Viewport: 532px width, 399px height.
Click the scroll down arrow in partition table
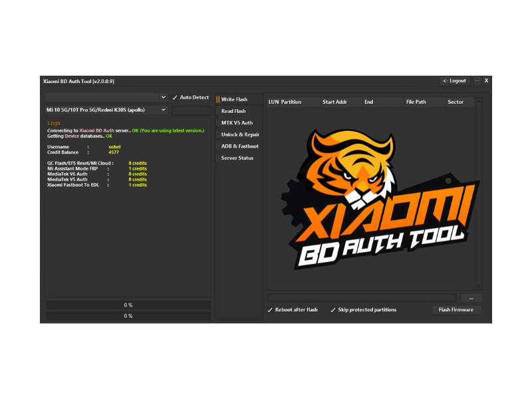coord(478,287)
